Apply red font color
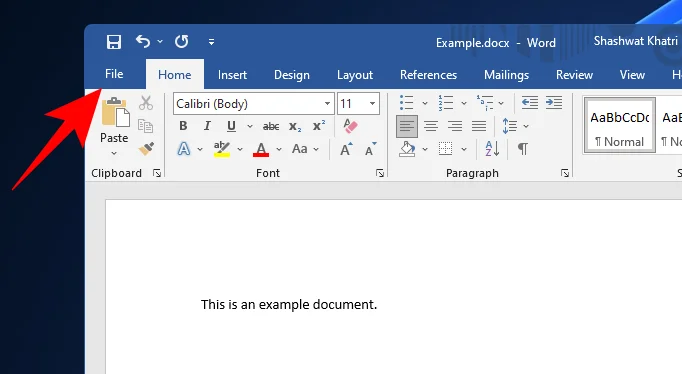The image size is (682, 374). [261, 149]
